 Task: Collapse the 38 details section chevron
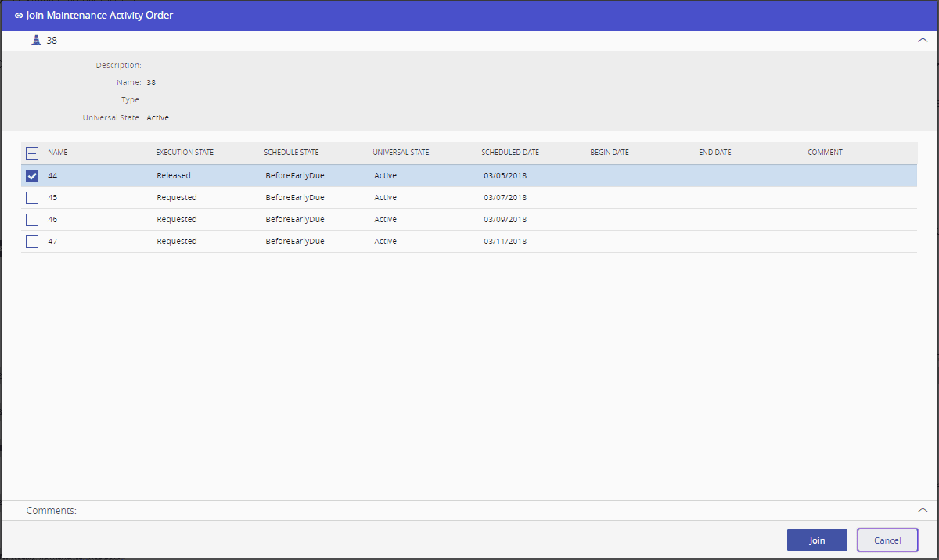coord(922,41)
